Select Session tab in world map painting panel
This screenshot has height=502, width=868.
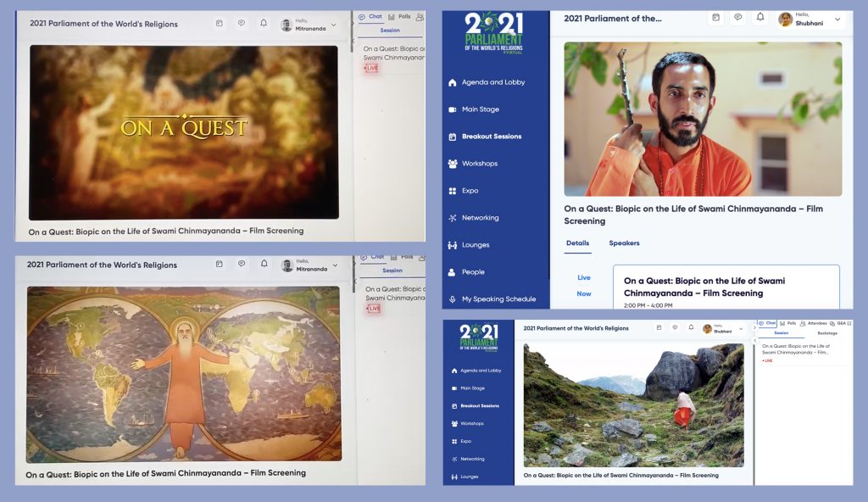392,271
